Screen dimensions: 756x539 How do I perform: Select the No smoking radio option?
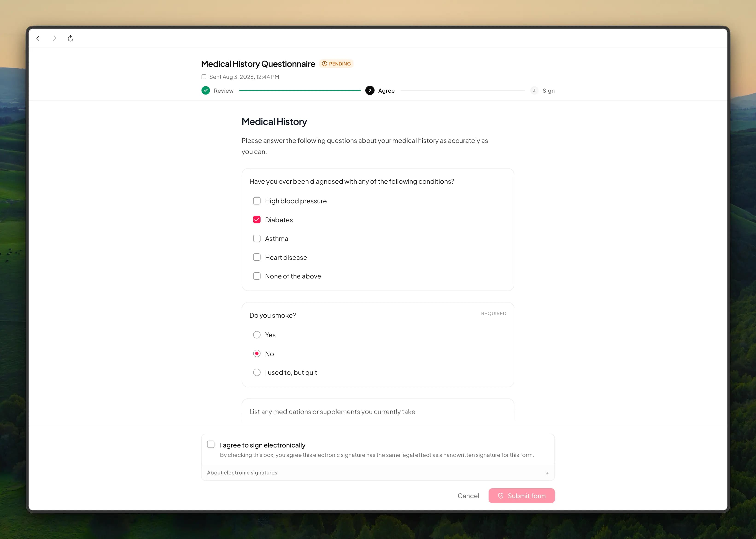pyautogui.click(x=257, y=353)
